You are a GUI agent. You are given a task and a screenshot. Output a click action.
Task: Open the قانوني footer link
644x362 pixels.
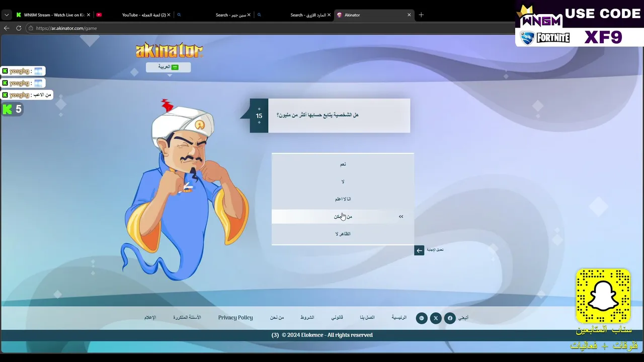click(337, 318)
